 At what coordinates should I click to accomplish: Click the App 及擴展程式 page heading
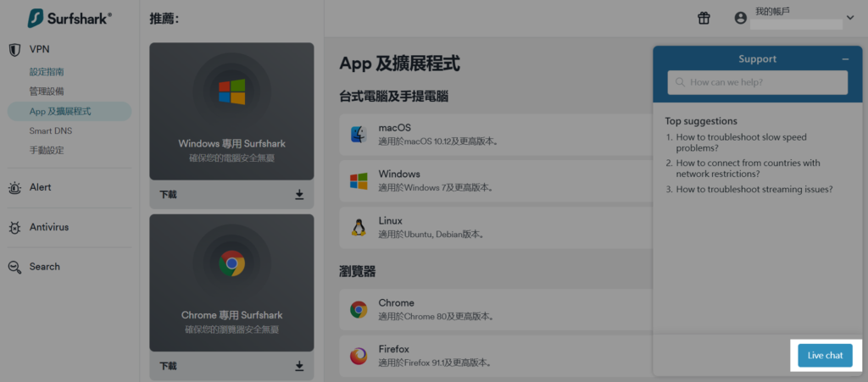pyautogui.click(x=400, y=64)
